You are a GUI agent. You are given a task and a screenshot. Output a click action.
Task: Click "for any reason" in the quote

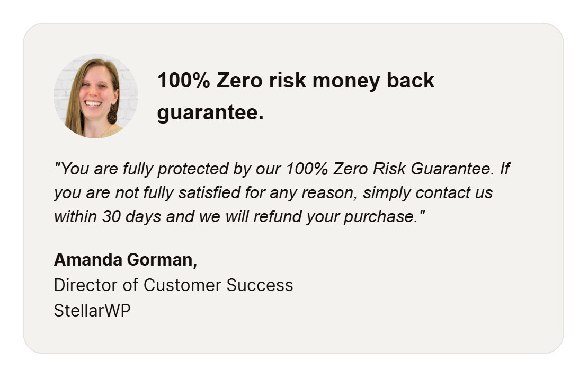point(301,192)
